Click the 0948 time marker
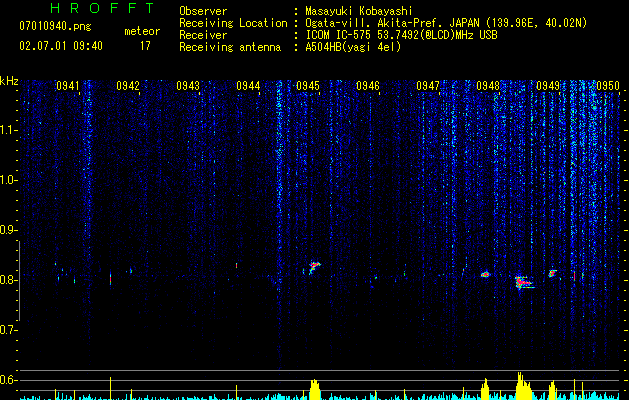The image size is (629, 400). (x=488, y=85)
